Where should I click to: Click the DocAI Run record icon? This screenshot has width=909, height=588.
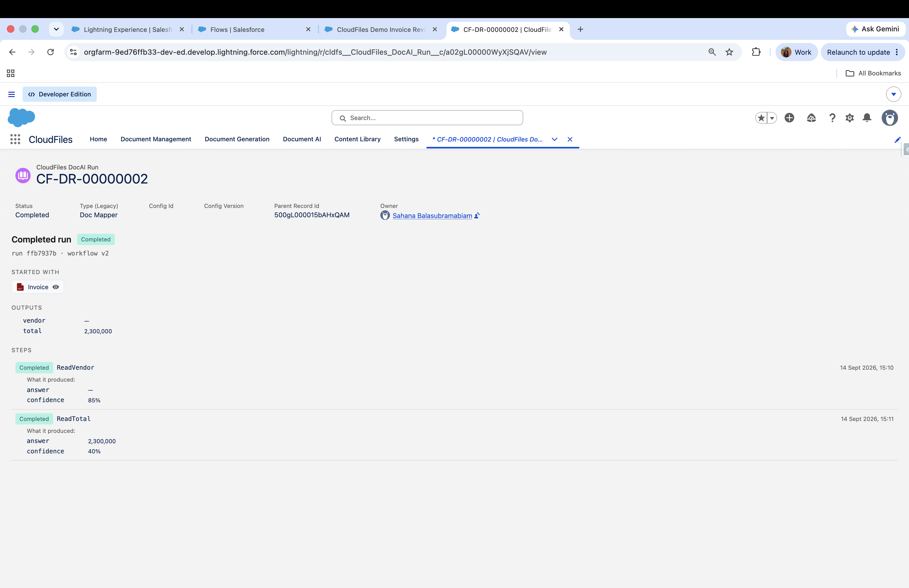(x=23, y=176)
